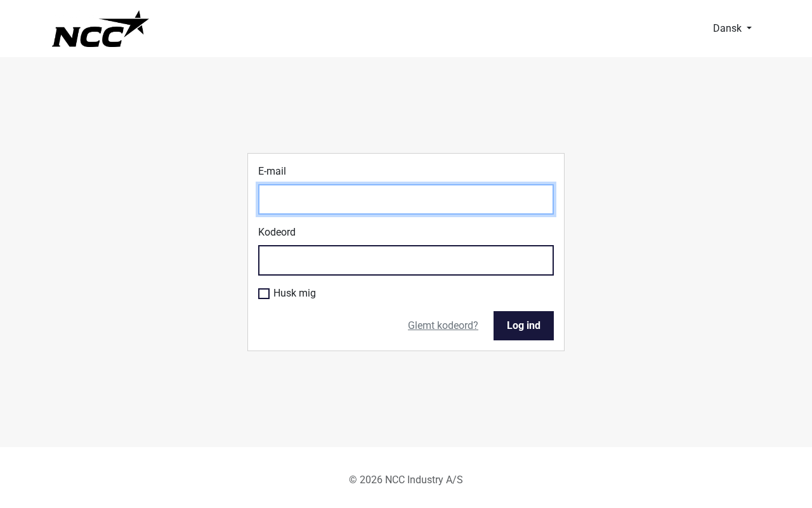Click the NCC lettering in the logo

point(88,36)
